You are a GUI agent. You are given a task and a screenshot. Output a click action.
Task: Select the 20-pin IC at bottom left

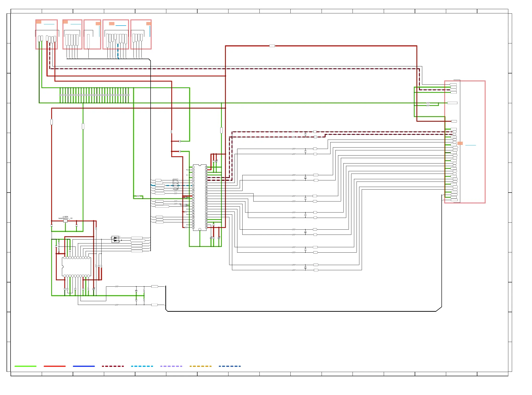tap(76, 267)
